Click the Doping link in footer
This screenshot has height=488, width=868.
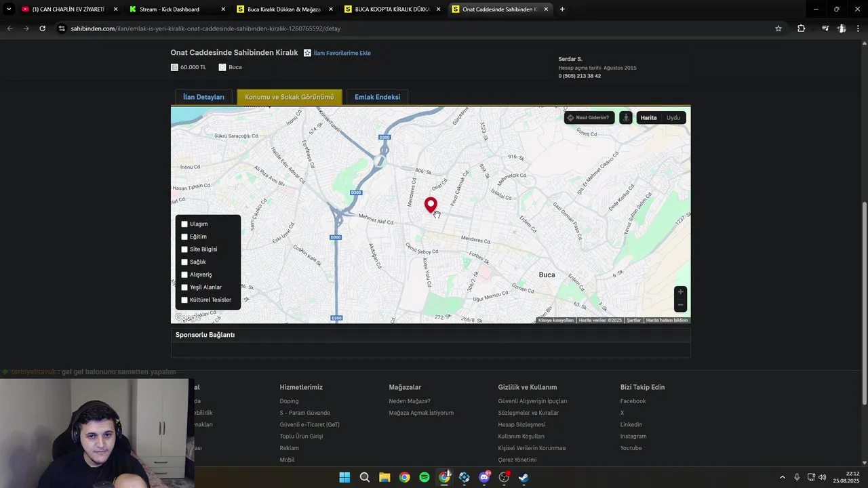(x=289, y=401)
